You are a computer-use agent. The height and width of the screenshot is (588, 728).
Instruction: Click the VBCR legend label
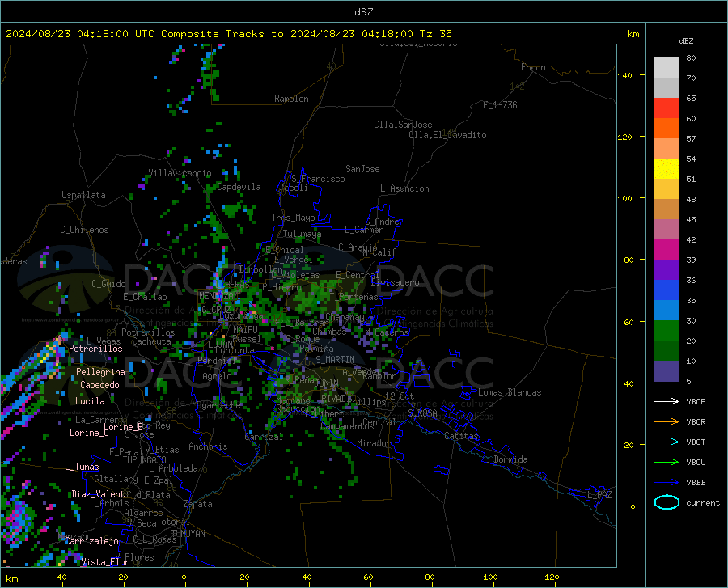[696, 422]
